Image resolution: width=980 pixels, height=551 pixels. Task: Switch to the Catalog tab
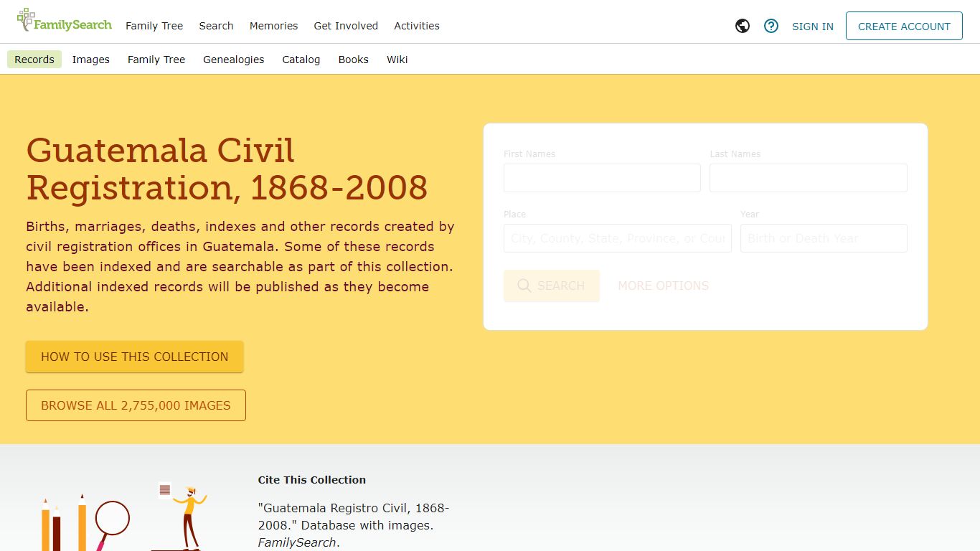(x=301, y=60)
